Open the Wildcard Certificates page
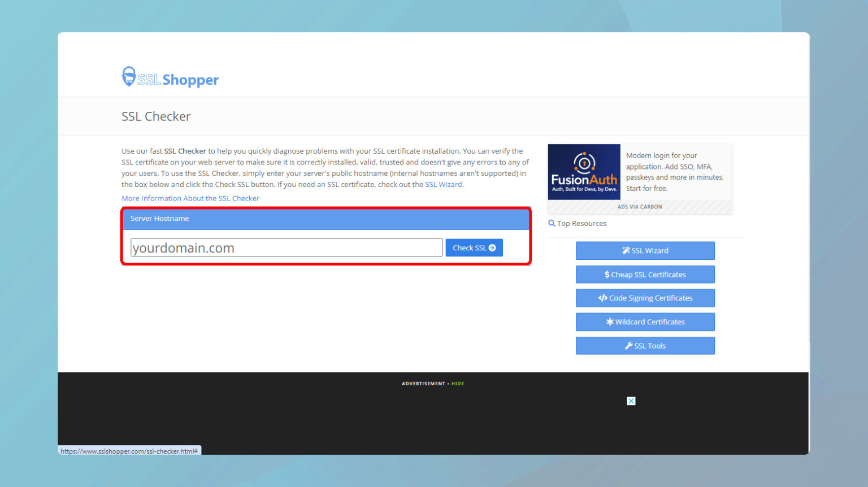Image resolution: width=868 pixels, height=487 pixels. [645, 322]
